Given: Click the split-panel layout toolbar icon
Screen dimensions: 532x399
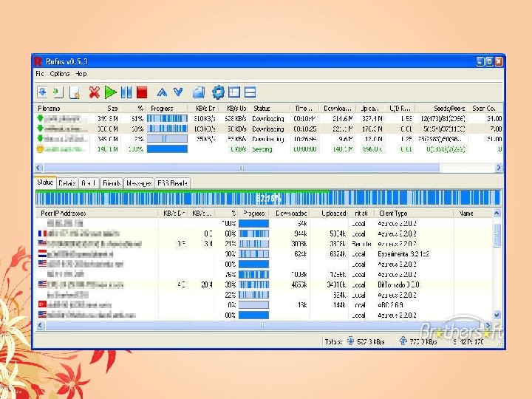Looking at the screenshot, I should point(234,92).
